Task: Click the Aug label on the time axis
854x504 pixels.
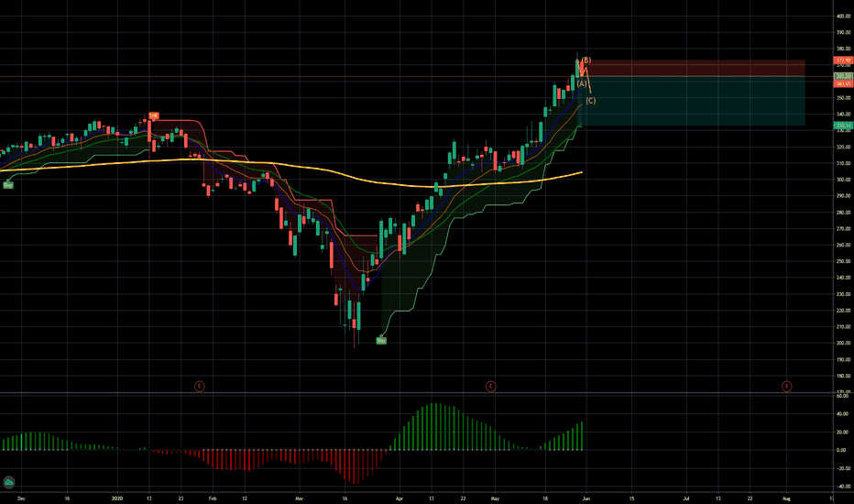Action: 786,498
